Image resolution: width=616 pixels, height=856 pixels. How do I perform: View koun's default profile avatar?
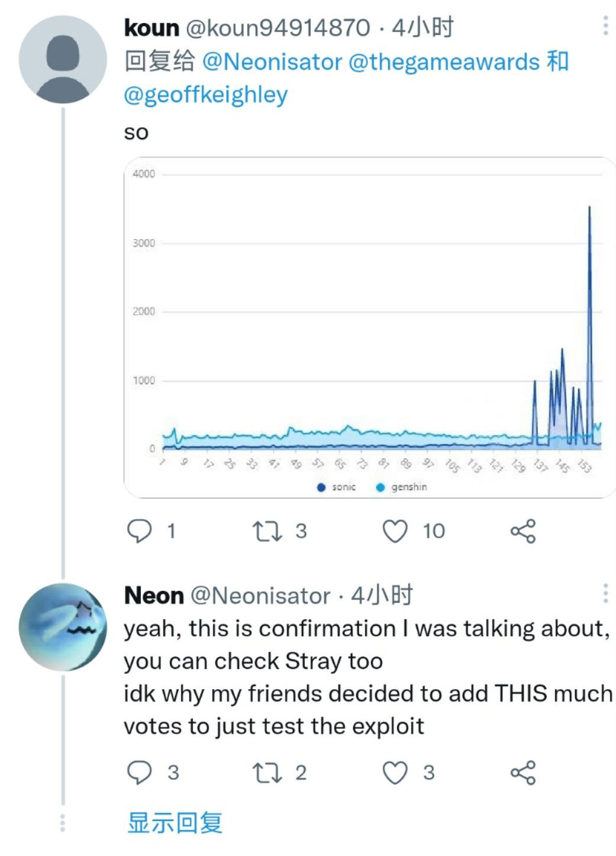coord(63,60)
